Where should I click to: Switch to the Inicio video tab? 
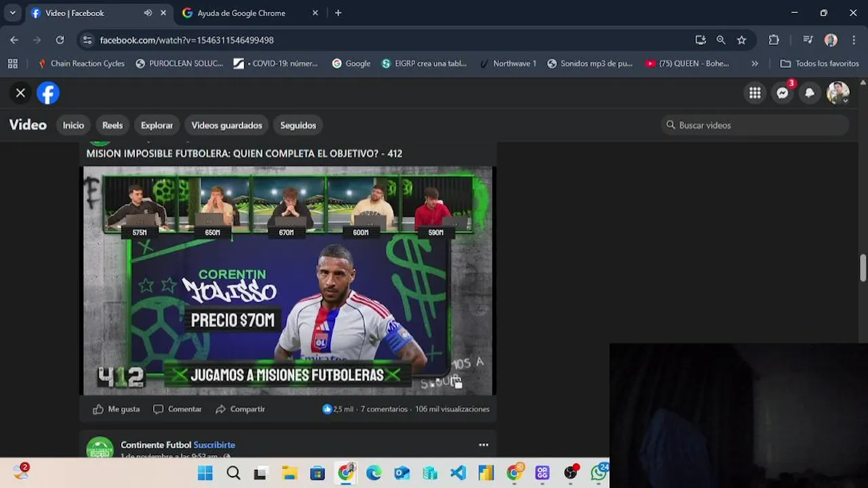coord(73,125)
